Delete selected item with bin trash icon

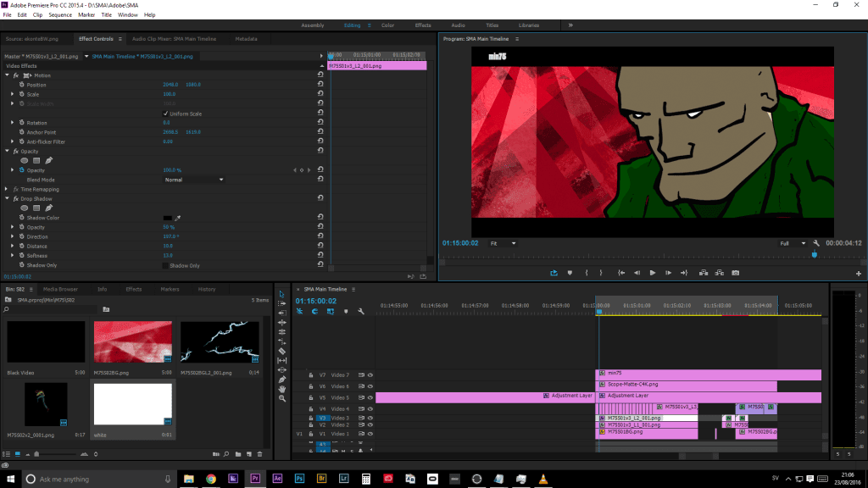[x=260, y=454]
